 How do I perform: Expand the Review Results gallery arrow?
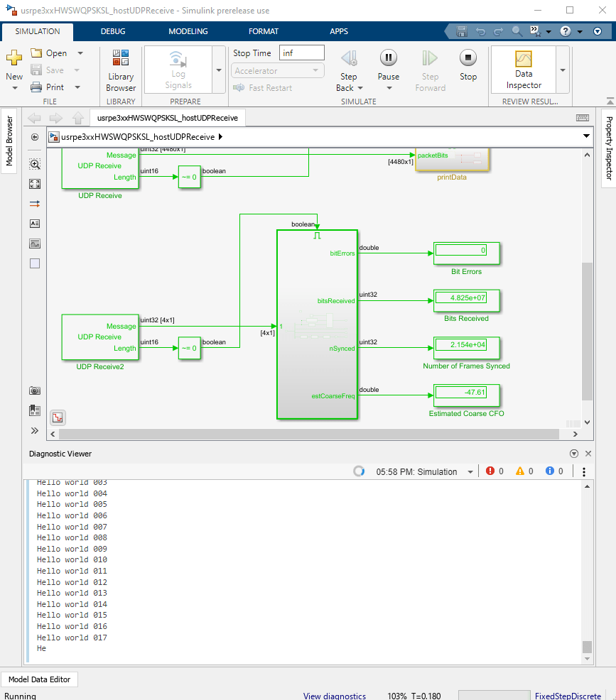563,70
